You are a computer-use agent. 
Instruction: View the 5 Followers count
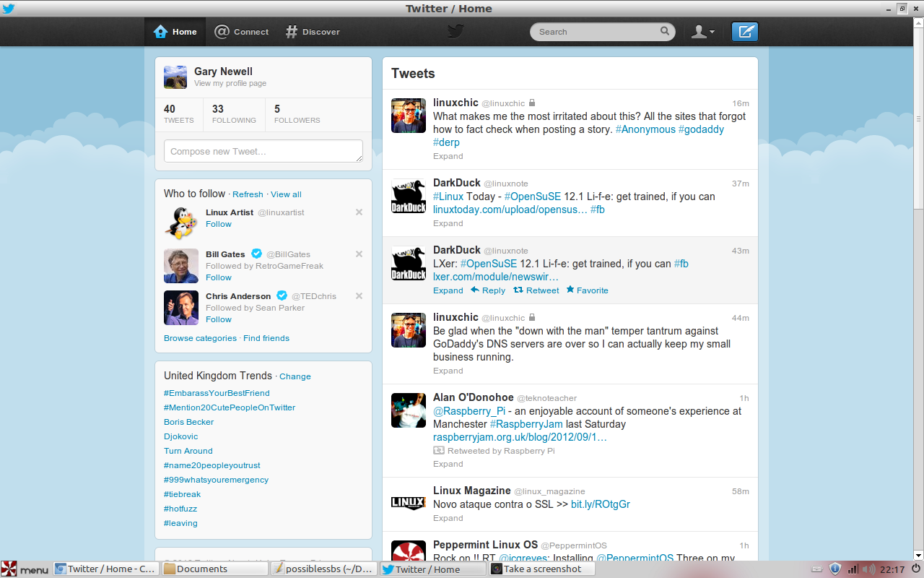coord(297,114)
